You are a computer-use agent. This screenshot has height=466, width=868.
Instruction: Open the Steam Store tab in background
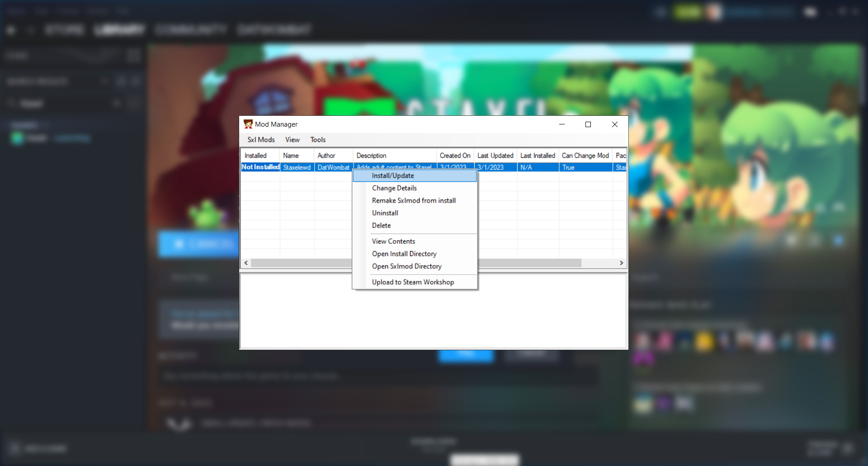click(64, 30)
